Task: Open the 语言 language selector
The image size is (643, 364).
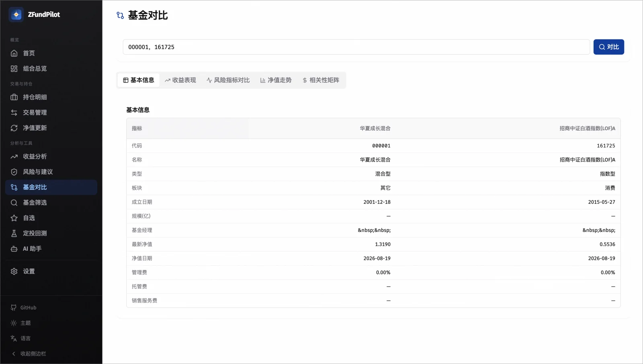Action: click(51, 338)
